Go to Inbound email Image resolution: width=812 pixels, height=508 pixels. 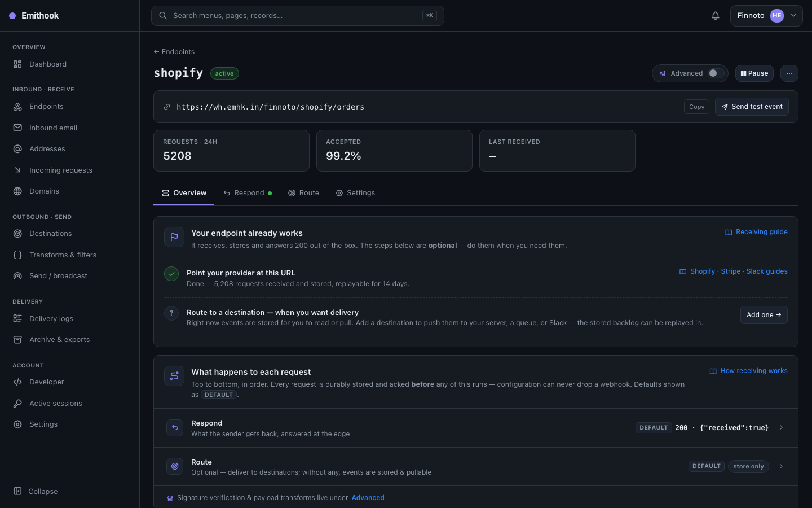click(x=70, y=128)
